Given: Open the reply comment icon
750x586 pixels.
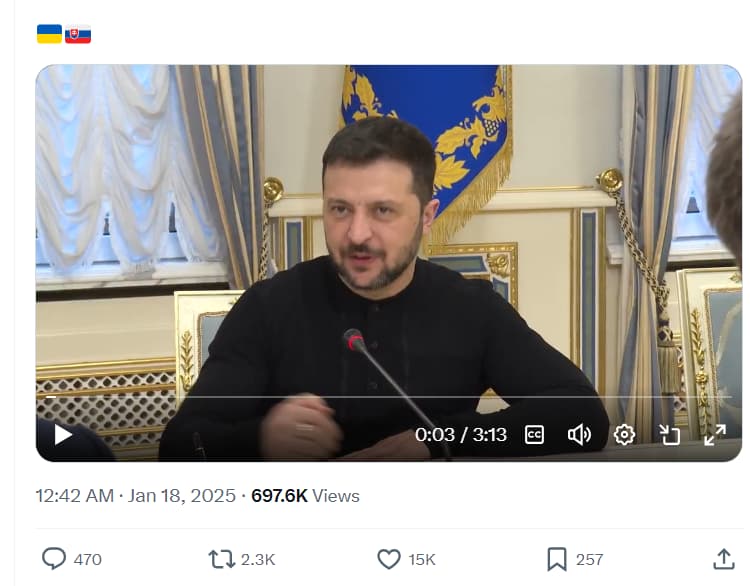Looking at the screenshot, I should [x=54, y=559].
